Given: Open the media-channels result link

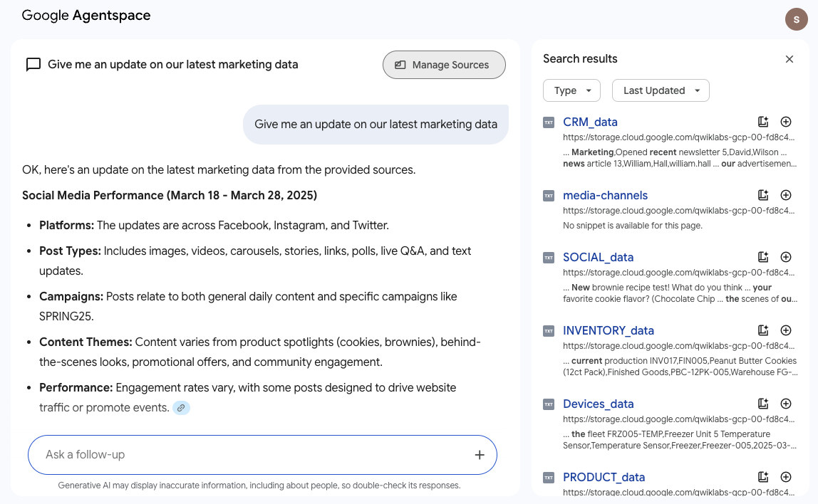Looking at the screenshot, I should click(605, 196).
